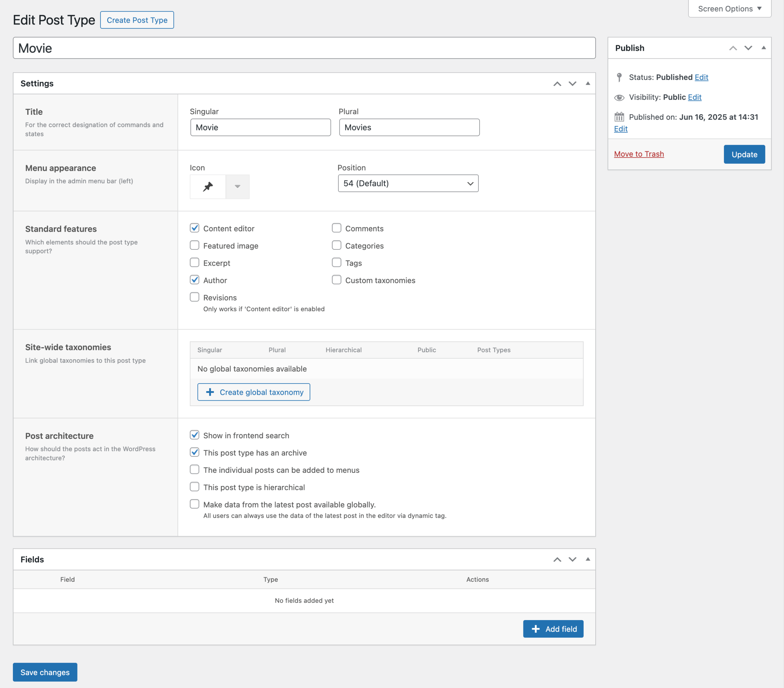
Task: Click the move-up arrow on the Settings panel
Action: (x=557, y=84)
